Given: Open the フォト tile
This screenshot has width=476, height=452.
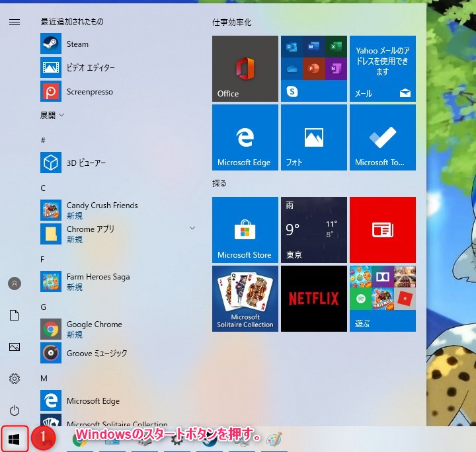Looking at the screenshot, I should coord(314,137).
